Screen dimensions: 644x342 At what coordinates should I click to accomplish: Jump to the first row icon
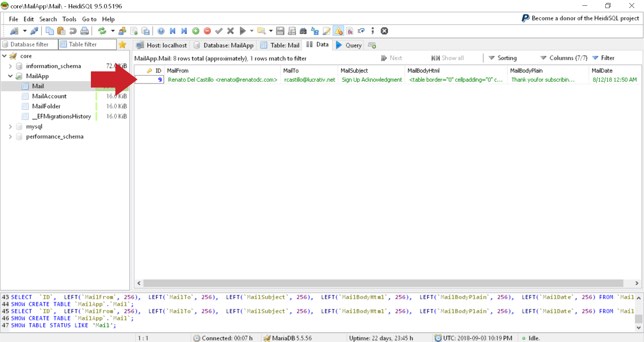click(x=173, y=31)
